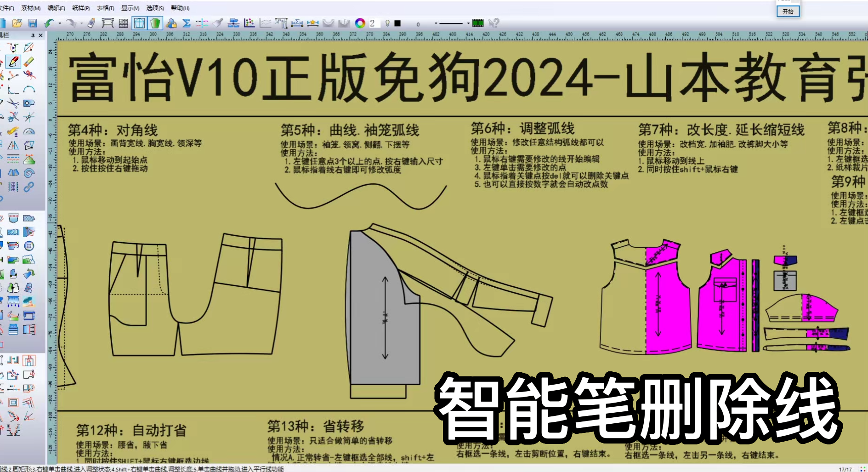
Task: Open the 编辑(E) menu
Action: pyautogui.click(x=56, y=8)
